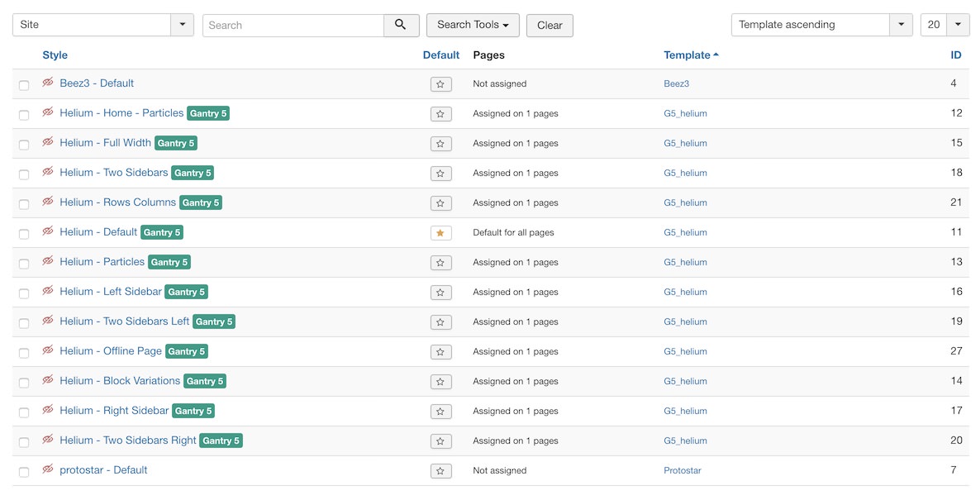Click the default star for protostar - Default

click(440, 471)
